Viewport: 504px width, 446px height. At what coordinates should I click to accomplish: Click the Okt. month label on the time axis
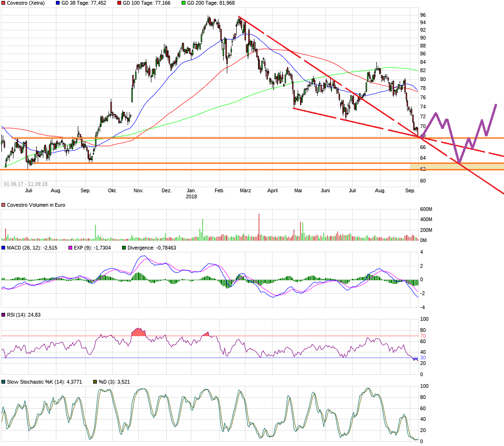coord(112,190)
